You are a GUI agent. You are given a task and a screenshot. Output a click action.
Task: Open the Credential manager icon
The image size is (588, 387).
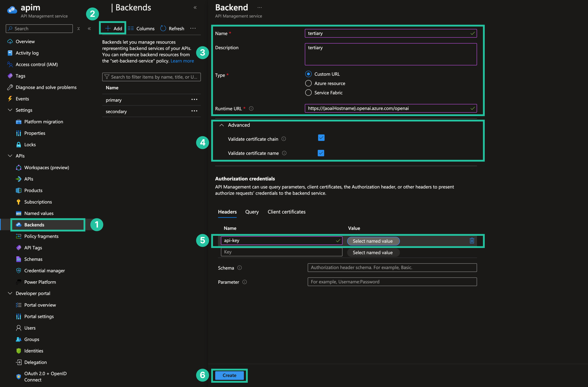(x=19, y=270)
